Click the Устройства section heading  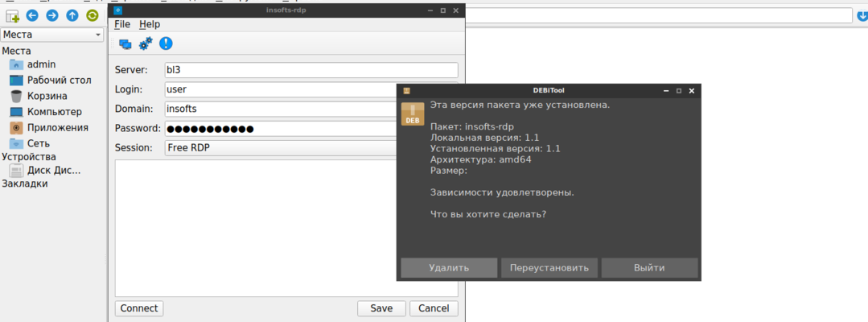coord(29,157)
